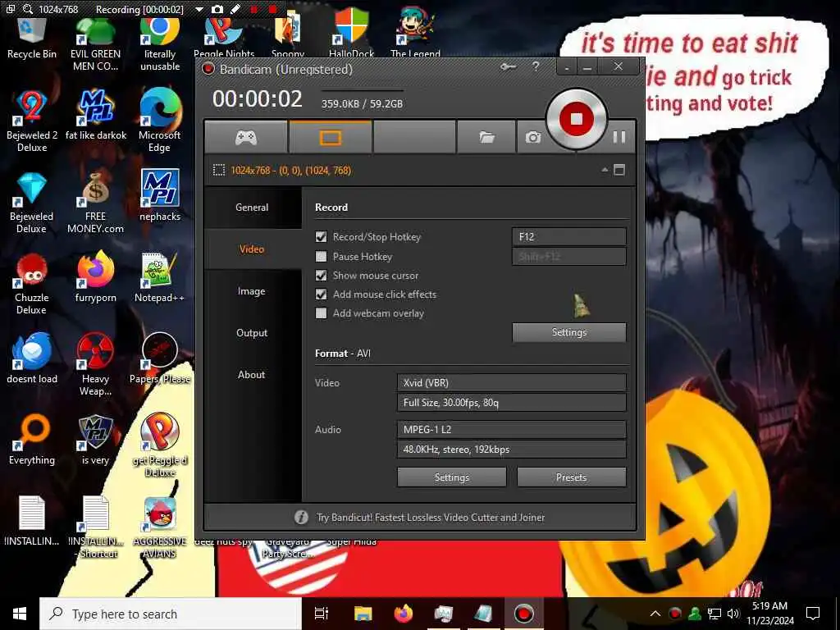This screenshot has width=840, height=630.
Task: Open the Output settings tab
Action: tap(252, 333)
